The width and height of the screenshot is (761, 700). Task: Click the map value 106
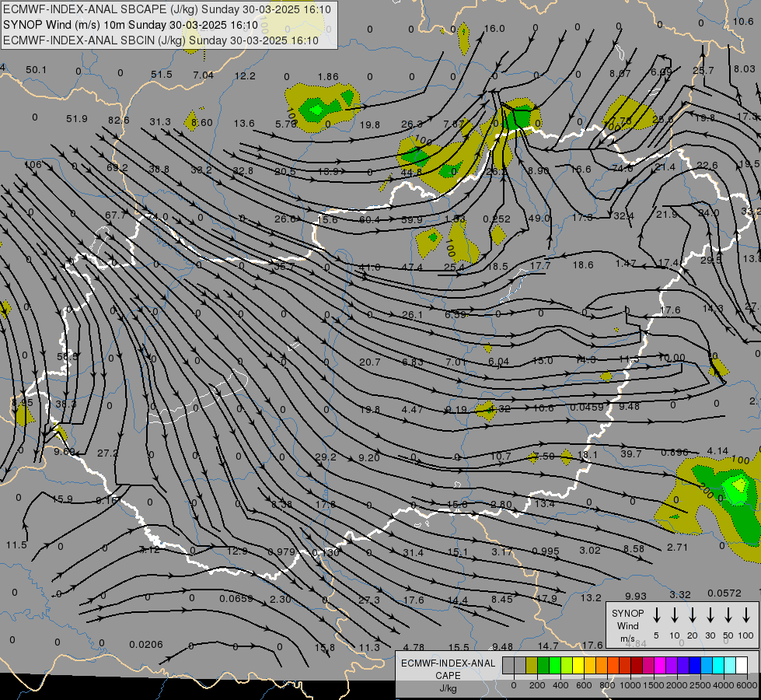click(x=33, y=165)
